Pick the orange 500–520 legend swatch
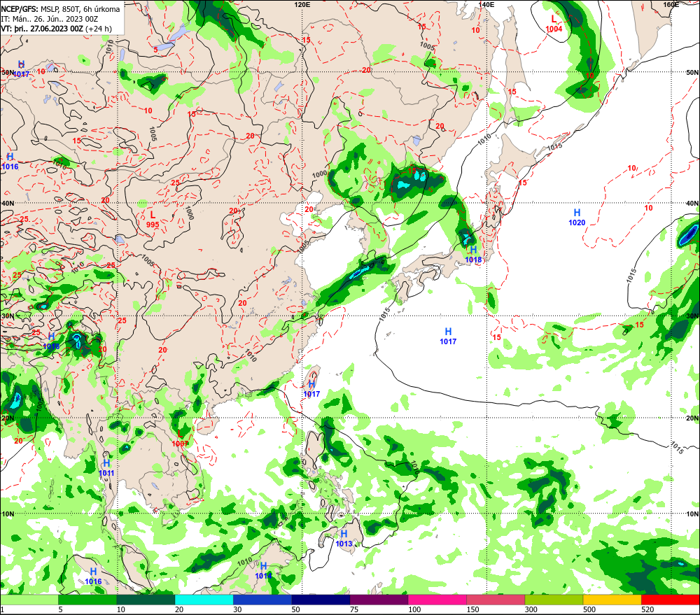Screen dimensions: 700x615 click(x=612, y=600)
